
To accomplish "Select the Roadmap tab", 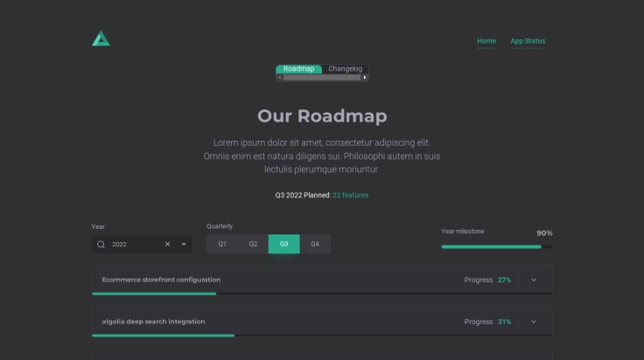I will coord(298,69).
